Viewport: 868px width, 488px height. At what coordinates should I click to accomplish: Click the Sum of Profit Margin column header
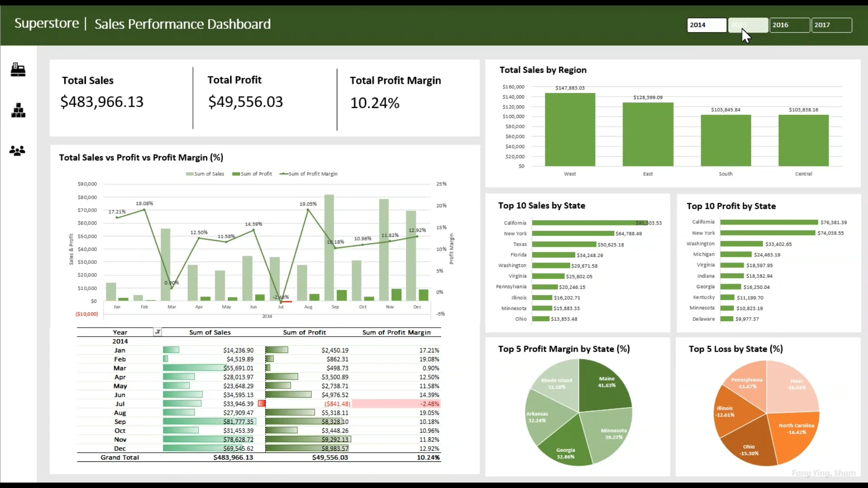tap(396, 332)
